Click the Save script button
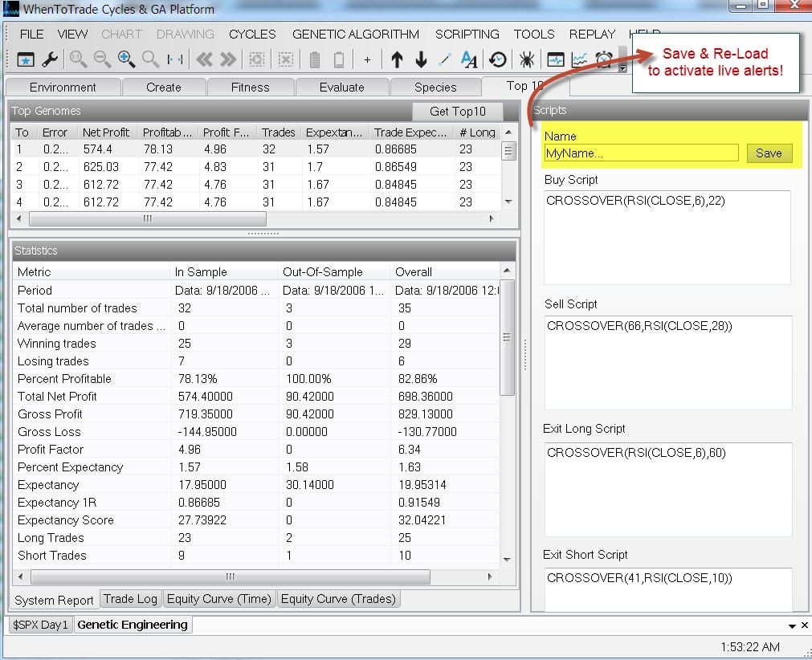 point(769,153)
